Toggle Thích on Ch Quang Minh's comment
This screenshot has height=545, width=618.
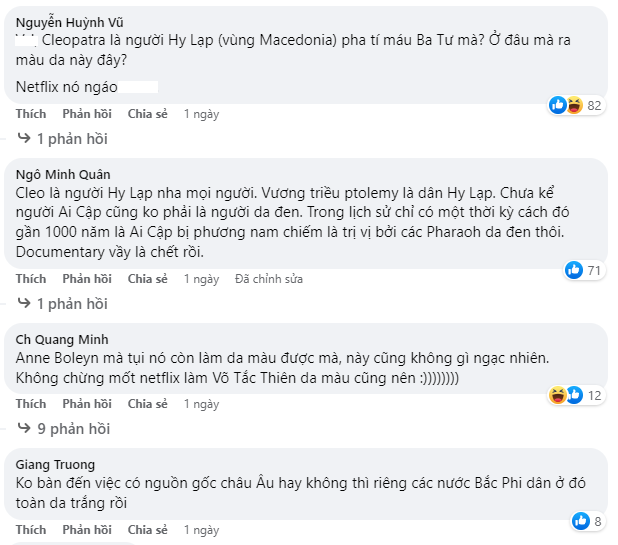[31, 404]
